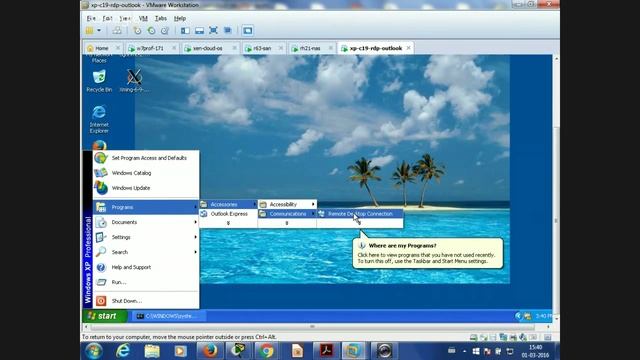The image size is (640, 360).
Task: Open VMware Tabs menu
Action: tap(161, 18)
